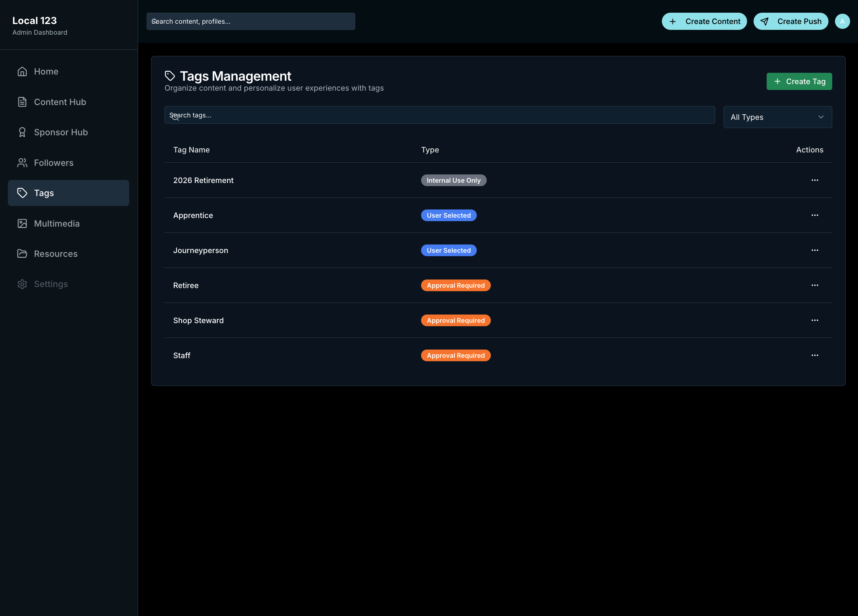Click the plus icon in Create Tag
Viewport: 858px width, 616px height.
(777, 81)
